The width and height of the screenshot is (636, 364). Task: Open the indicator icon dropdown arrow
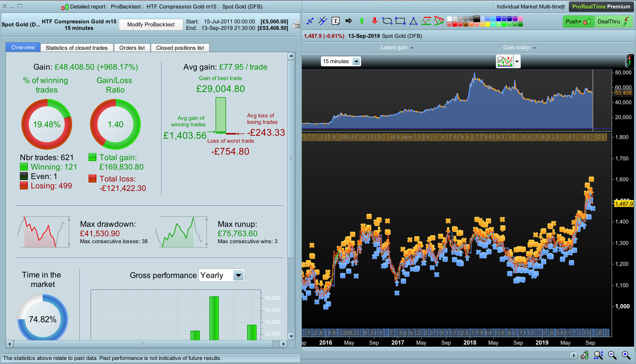point(517,61)
